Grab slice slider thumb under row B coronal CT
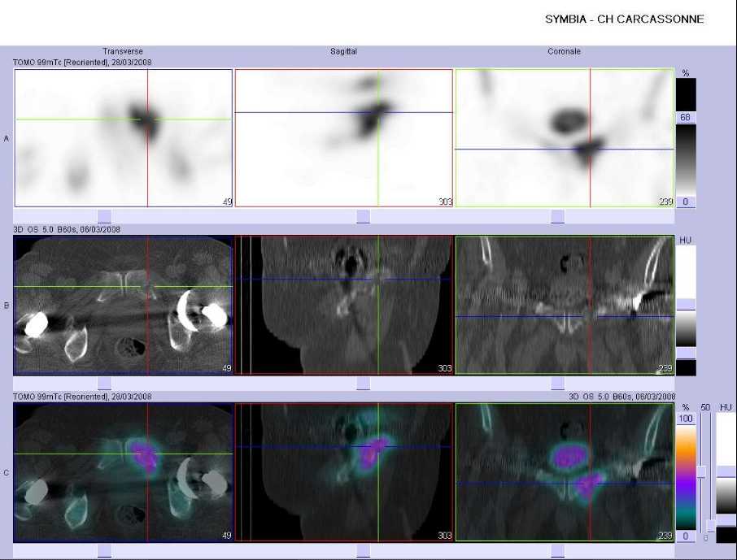 click(x=557, y=384)
